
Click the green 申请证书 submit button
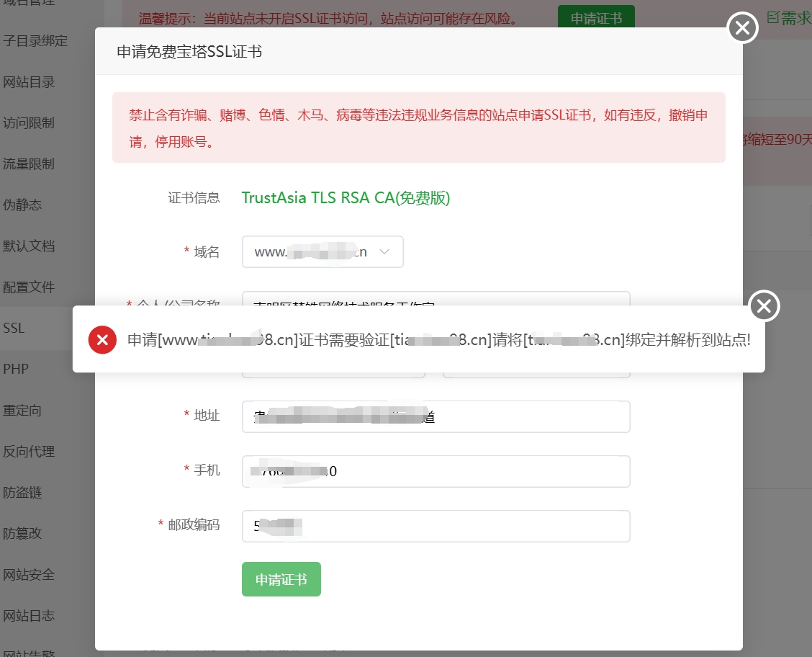[x=281, y=578]
